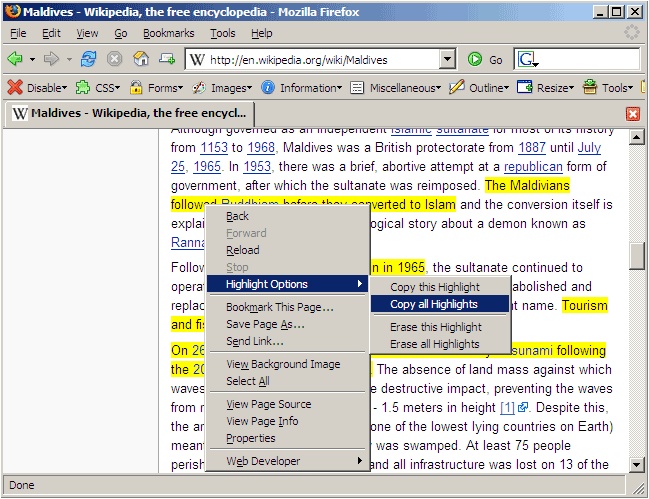Click the throbber activity icon
The image size is (649, 499).
coord(632,32)
